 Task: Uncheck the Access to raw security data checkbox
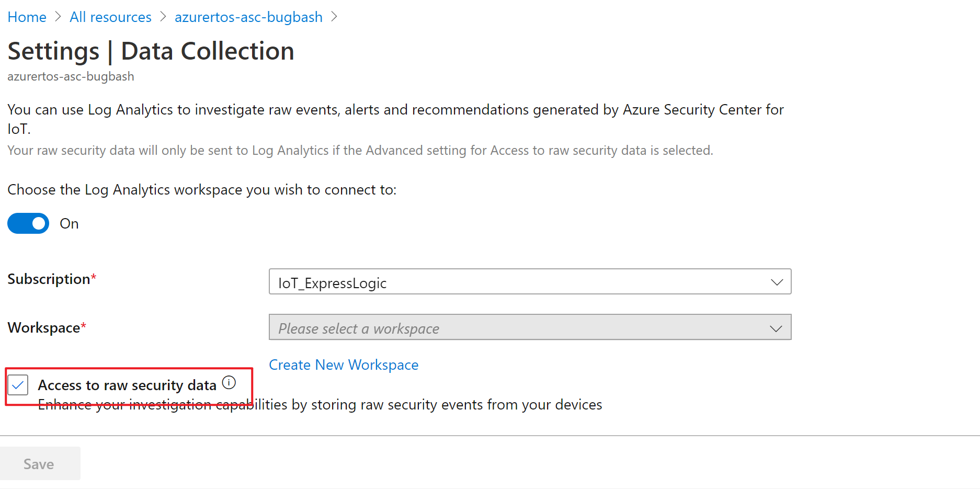(x=18, y=385)
